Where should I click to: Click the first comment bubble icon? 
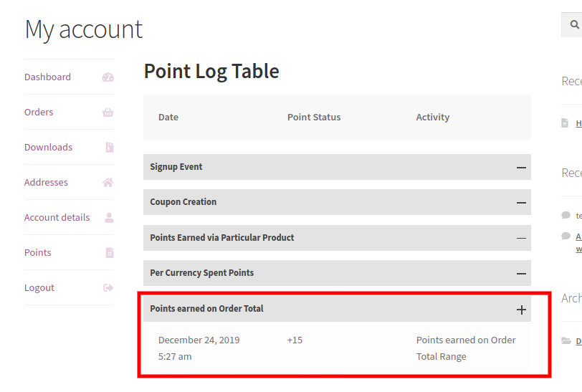click(566, 215)
